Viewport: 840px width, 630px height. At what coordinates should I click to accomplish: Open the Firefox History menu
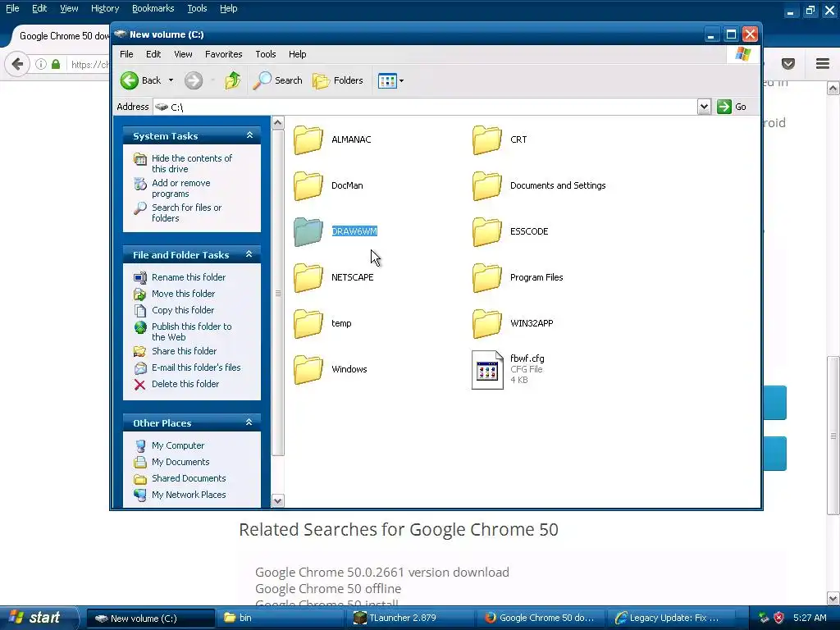[x=104, y=8]
